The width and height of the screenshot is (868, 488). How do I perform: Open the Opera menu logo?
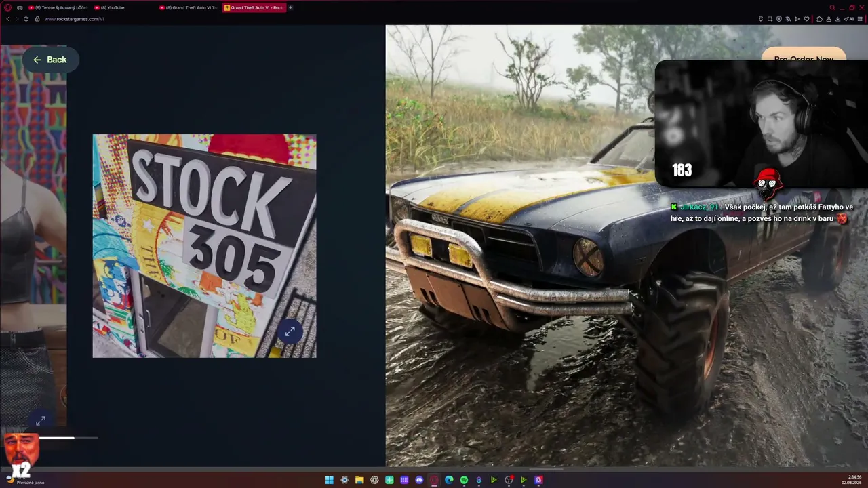click(x=8, y=7)
